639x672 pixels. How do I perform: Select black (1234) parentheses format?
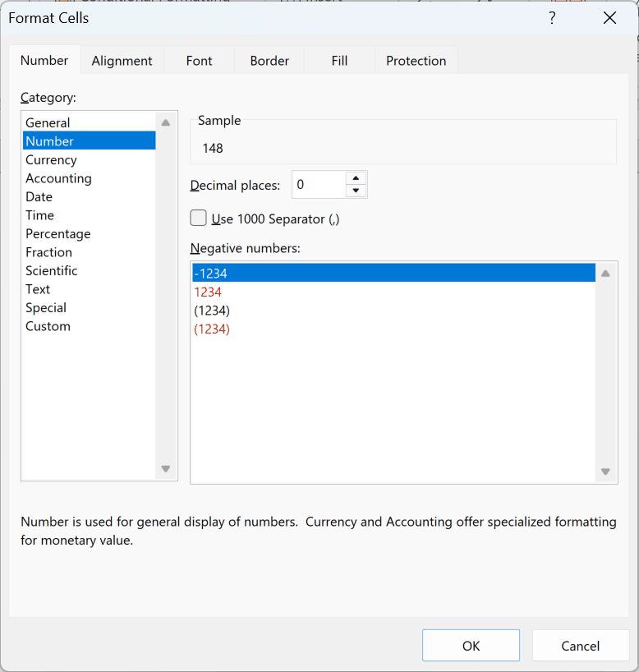394,310
